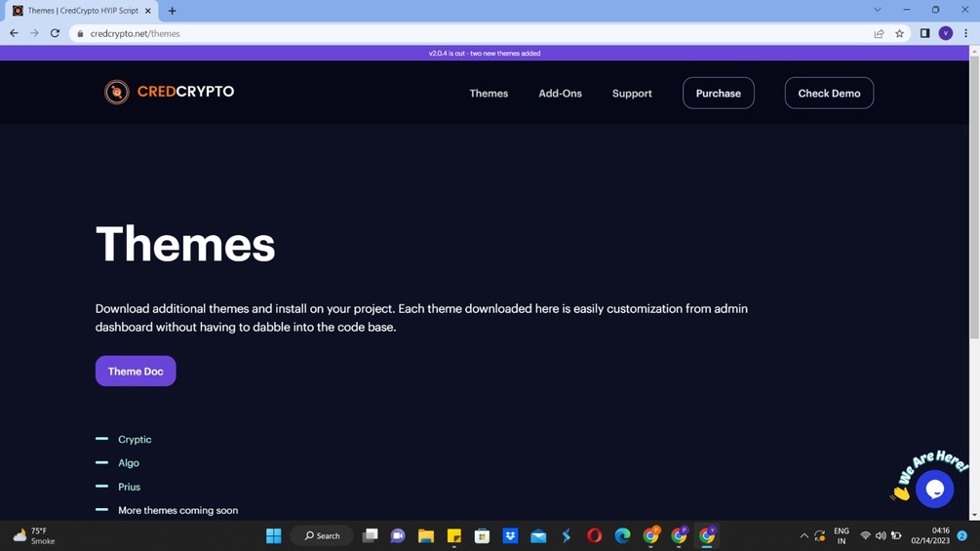This screenshot has width=980, height=551.
Task: Click the CREDCRYPTO brand text
Action: click(x=185, y=92)
